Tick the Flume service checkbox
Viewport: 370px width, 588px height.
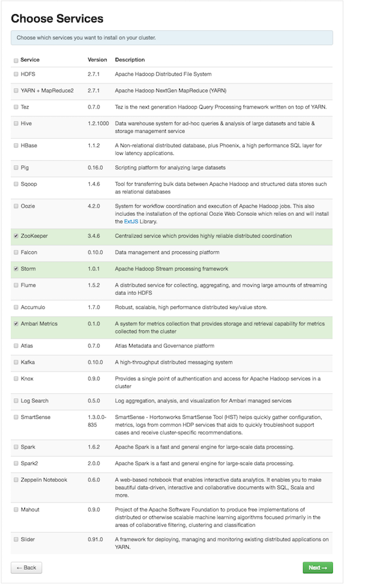pos(16,285)
